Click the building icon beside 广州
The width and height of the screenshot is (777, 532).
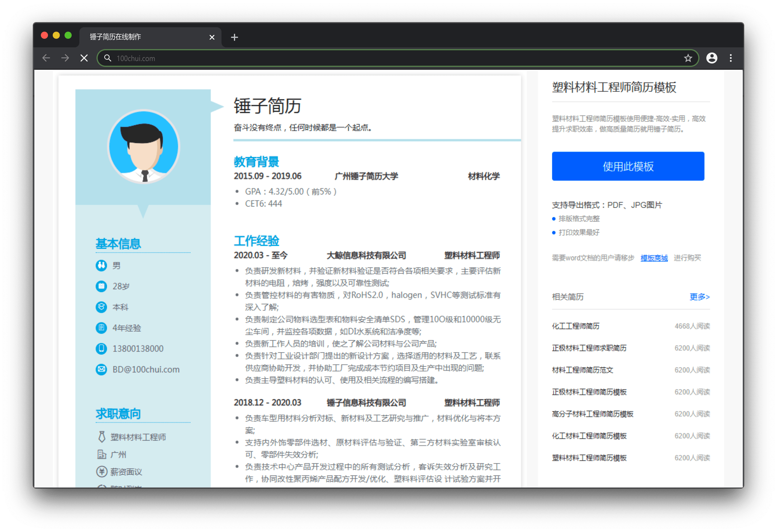tap(102, 454)
